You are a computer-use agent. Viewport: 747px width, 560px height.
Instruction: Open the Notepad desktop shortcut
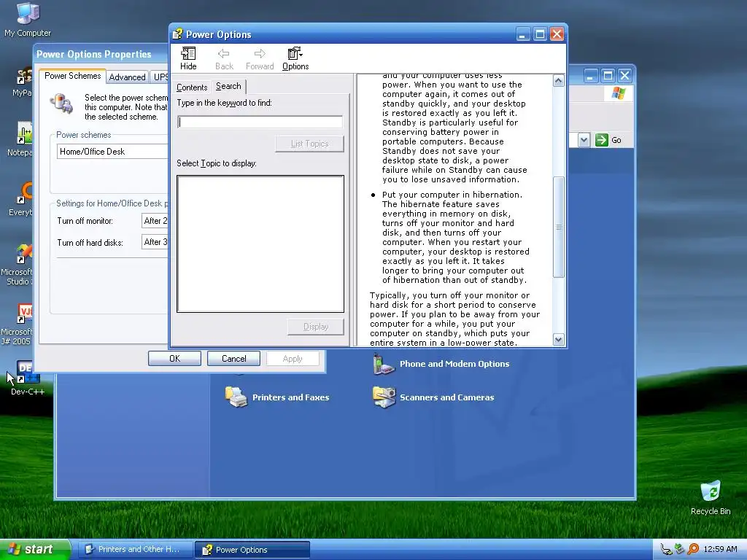(x=24, y=133)
